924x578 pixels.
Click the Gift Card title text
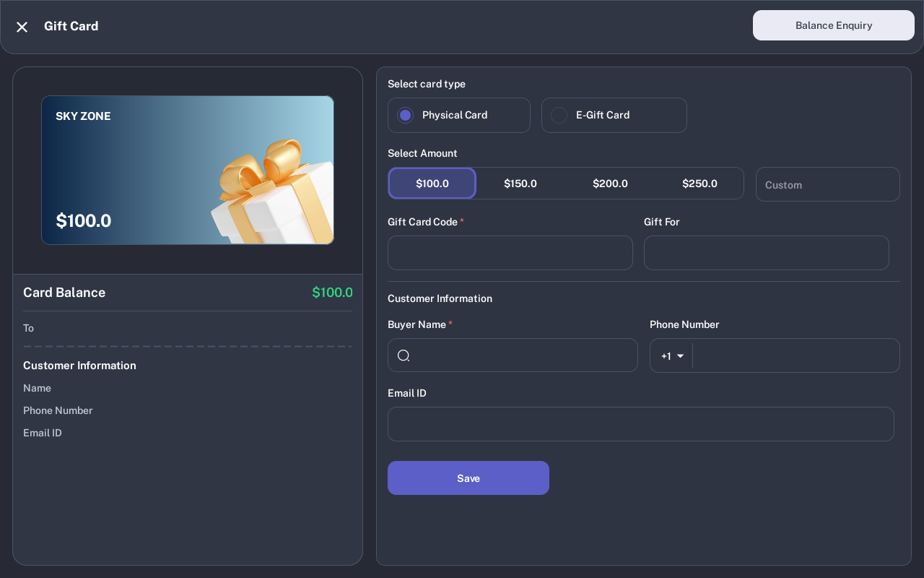[71, 26]
